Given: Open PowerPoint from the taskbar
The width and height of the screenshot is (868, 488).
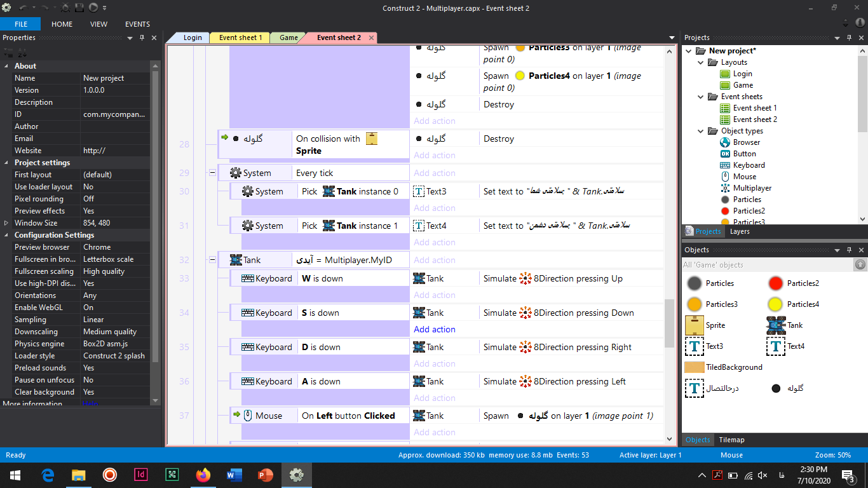Looking at the screenshot, I should coord(265,475).
